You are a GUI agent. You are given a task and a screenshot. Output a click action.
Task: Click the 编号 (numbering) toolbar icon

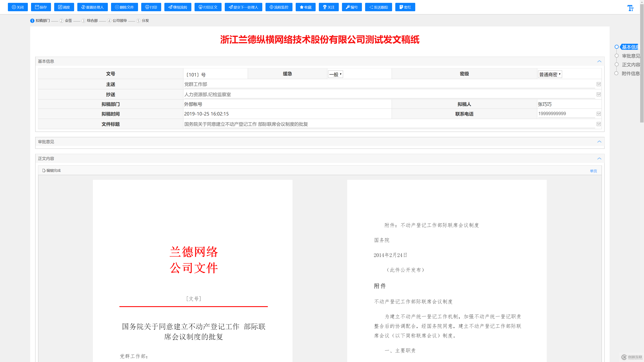(352, 7)
